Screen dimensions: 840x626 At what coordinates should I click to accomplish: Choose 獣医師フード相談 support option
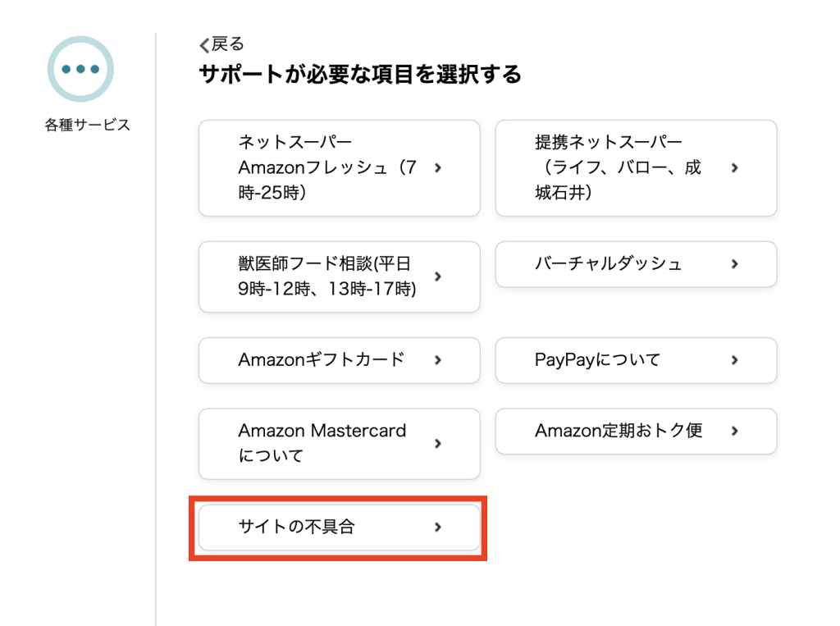[x=339, y=276]
